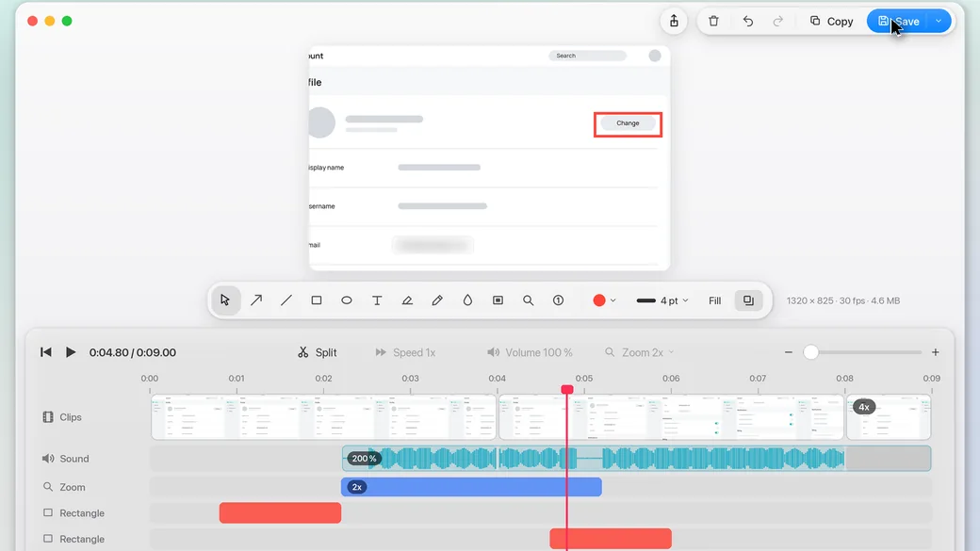Change Speed 1x setting
Image resolution: width=980 pixels, height=551 pixels.
(405, 352)
